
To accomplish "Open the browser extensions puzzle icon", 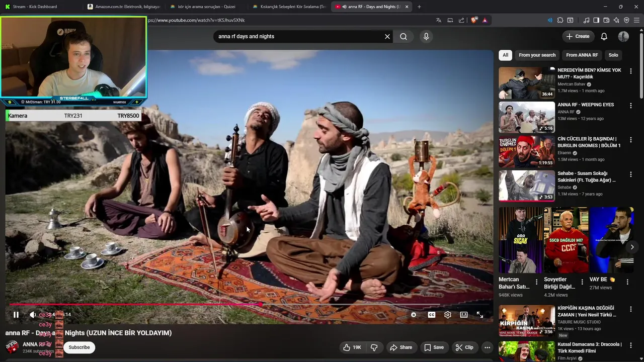I will click(x=560, y=20).
